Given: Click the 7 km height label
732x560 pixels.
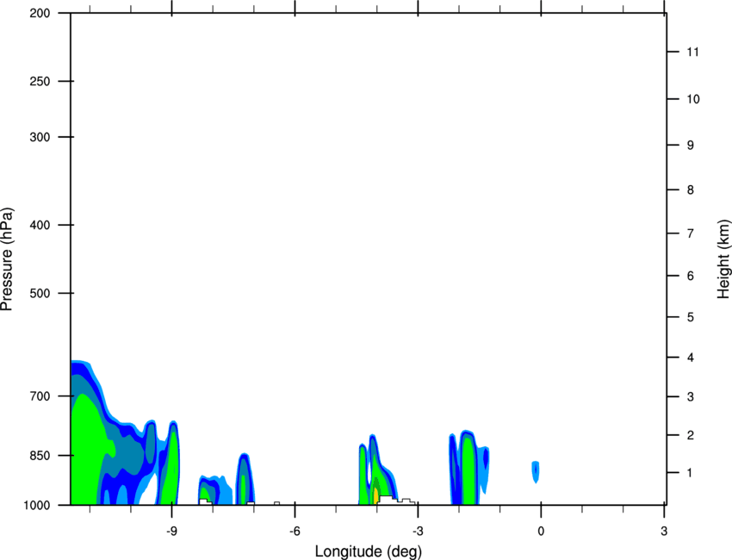Looking at the screenshot, I should coord(691,233).
